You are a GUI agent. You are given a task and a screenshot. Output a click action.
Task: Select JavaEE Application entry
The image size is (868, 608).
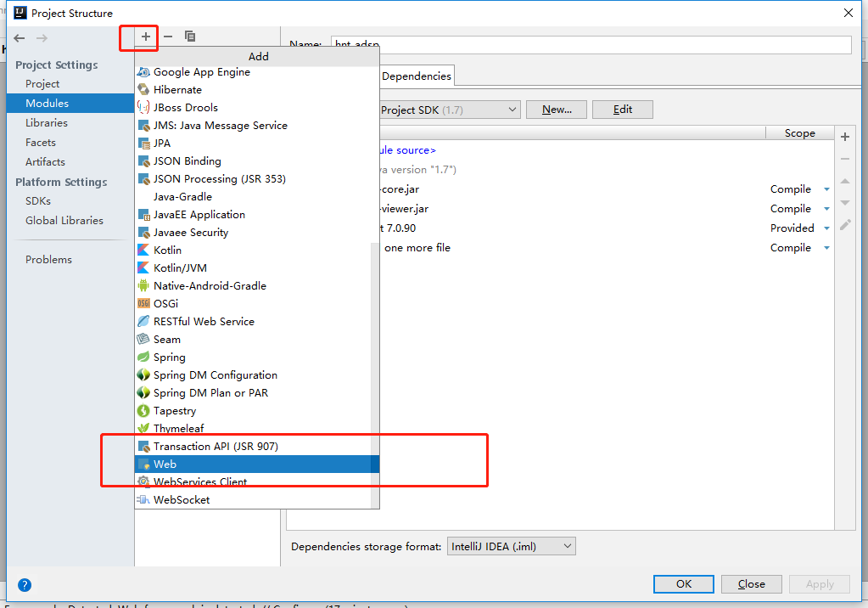point(257,215)
